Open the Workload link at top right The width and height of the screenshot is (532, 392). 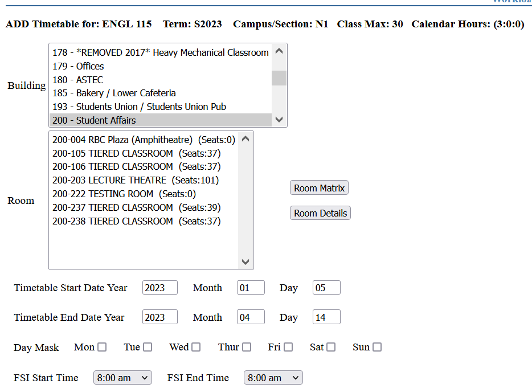click(511, 2)
